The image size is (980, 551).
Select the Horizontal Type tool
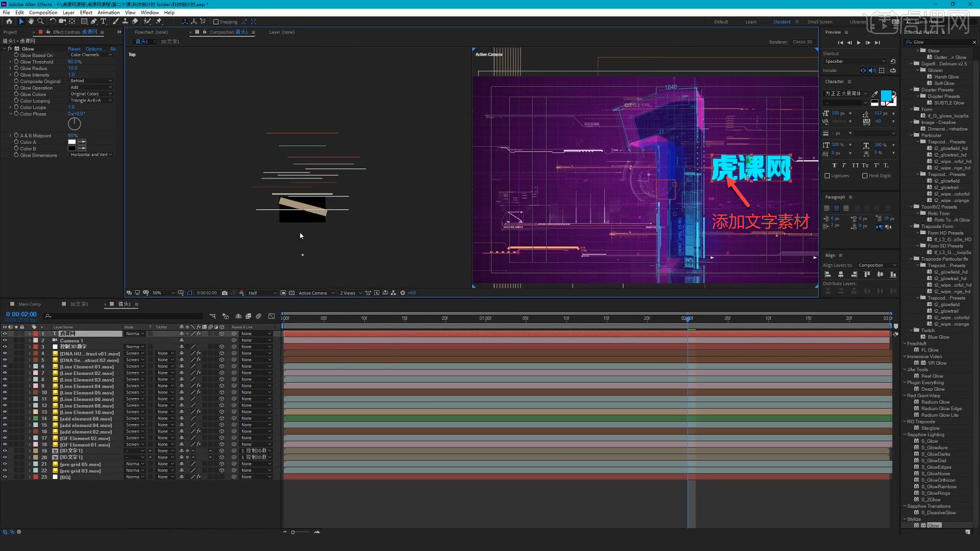(104, 21)
